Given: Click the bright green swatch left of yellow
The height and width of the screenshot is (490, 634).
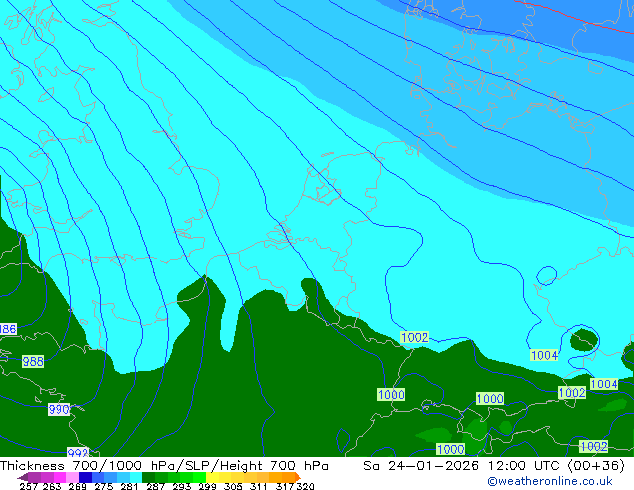Looking at the screenshot, I should (x=200, y=477).
